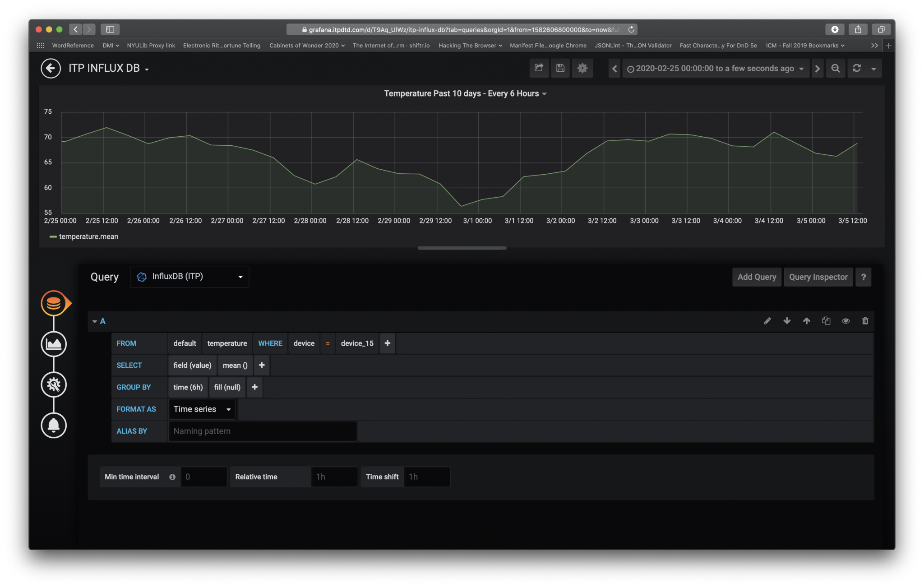Click the back arrow next to dashboard title

(51, 69)
